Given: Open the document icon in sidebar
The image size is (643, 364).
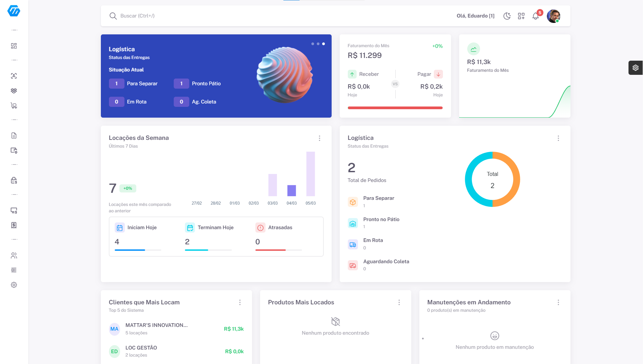Looking at the screenshot, I should pyautogui.click(x=14, y=135).
